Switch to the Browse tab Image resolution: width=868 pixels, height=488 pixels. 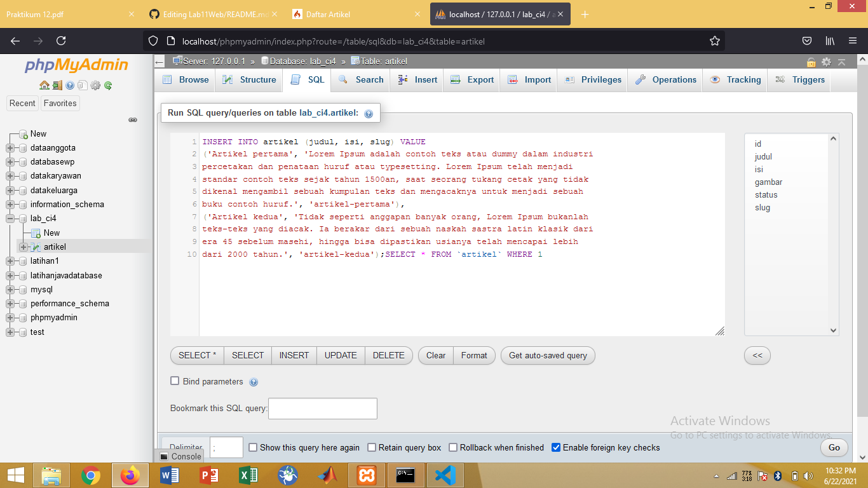pos(184,79)
